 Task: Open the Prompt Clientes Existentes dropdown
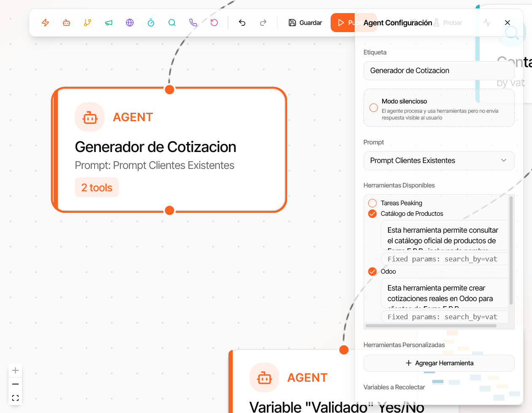tap(439, 160)
